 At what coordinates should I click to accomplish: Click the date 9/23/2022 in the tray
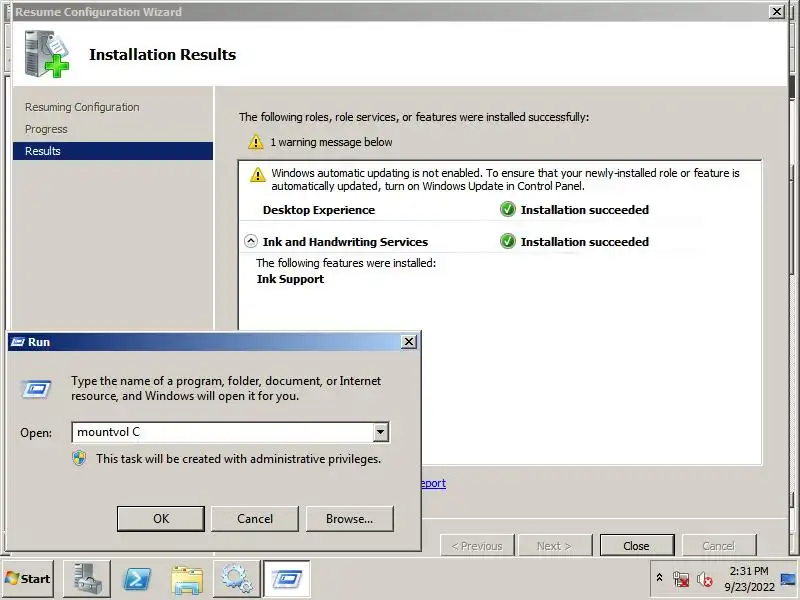pyautogui.click(x=749, y=587)
